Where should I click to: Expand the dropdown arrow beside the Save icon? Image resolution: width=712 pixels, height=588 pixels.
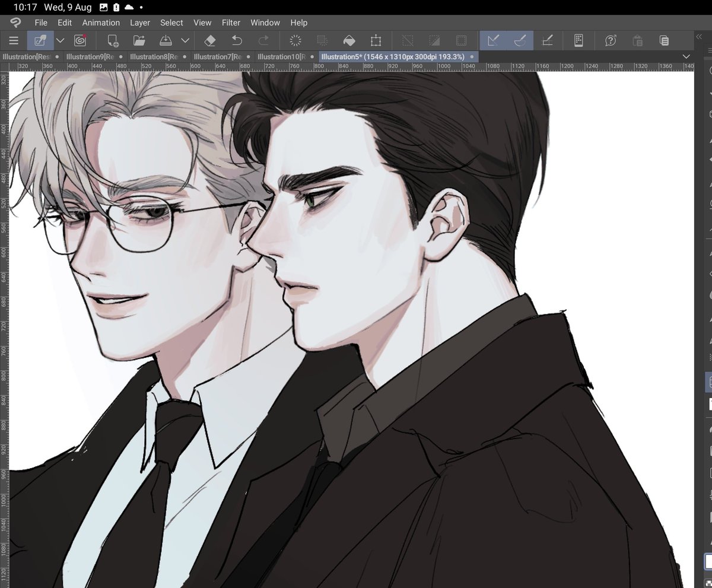(x=185, y=40)
